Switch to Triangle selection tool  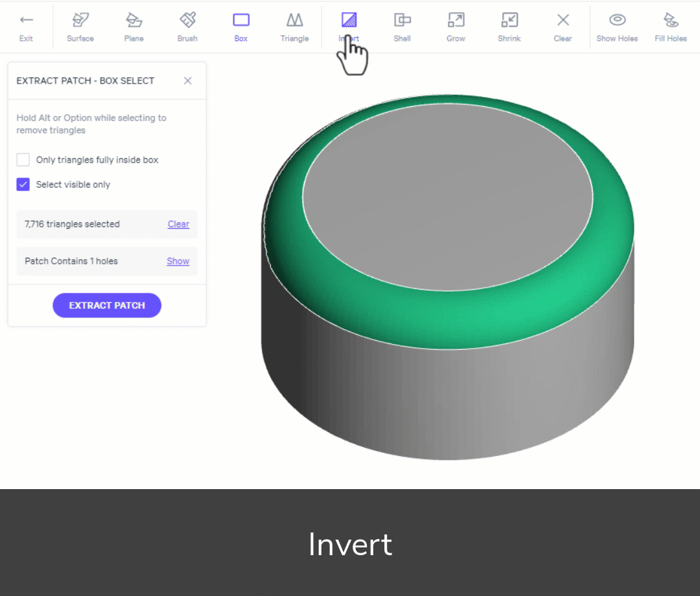pos(295,27)
